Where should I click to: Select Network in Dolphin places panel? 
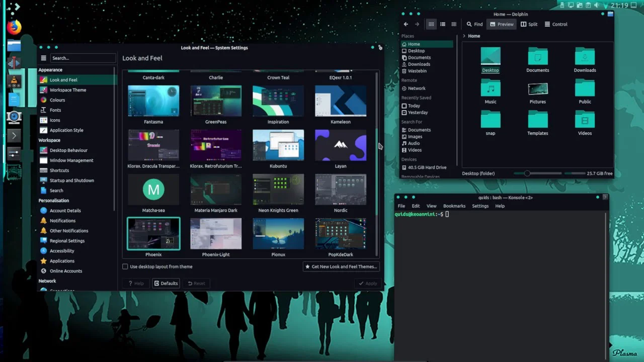pos(427,88)
